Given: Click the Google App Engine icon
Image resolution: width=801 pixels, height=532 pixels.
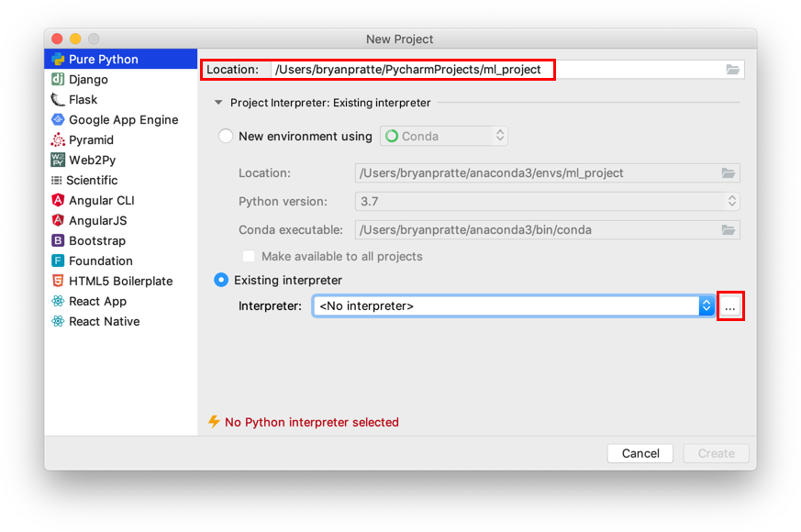Looking at the screenshot, I should [x=58, y=120].
